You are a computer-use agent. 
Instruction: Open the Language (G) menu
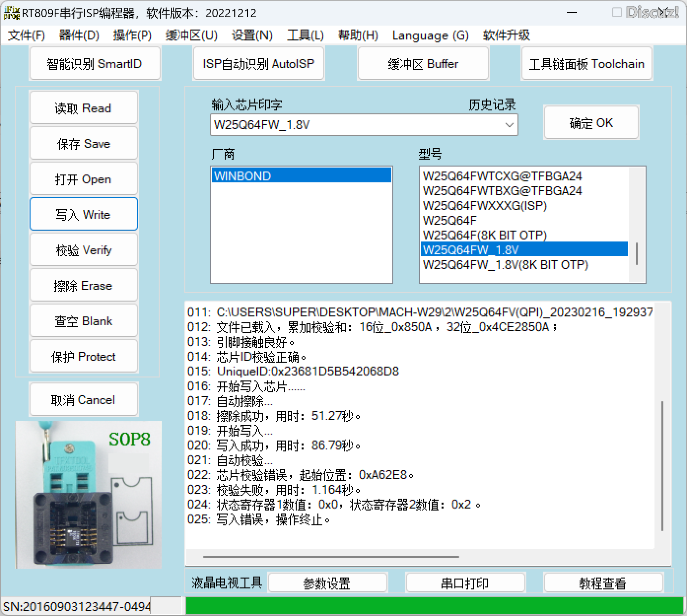coord(430,35)
